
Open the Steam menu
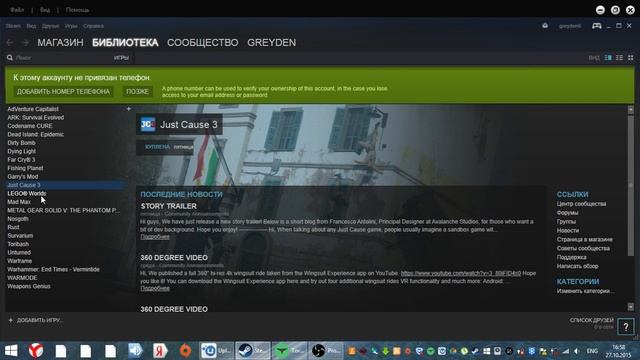click(x=13, y=26)
